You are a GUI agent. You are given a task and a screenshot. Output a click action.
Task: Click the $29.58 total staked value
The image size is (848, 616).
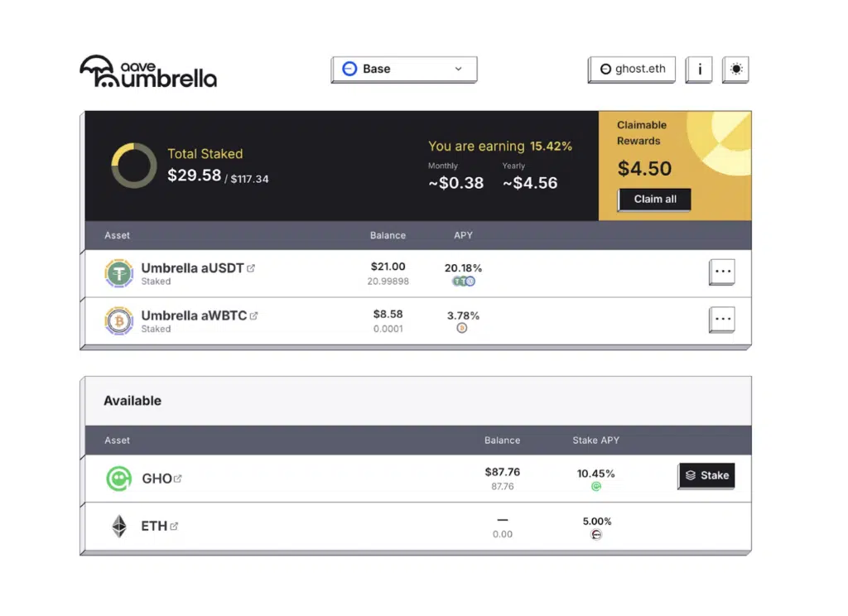194,176
